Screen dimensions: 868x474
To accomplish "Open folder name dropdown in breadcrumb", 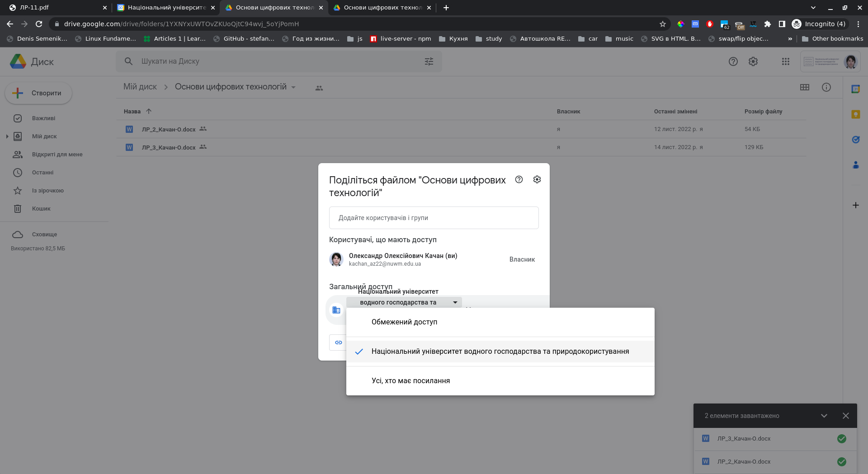I will coord(293,87).
